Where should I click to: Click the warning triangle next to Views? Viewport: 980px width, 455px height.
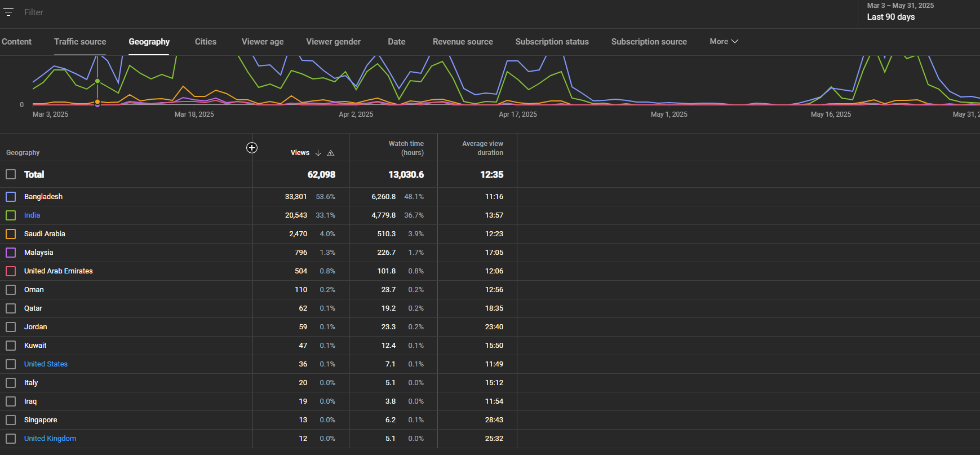click(331, 153)
